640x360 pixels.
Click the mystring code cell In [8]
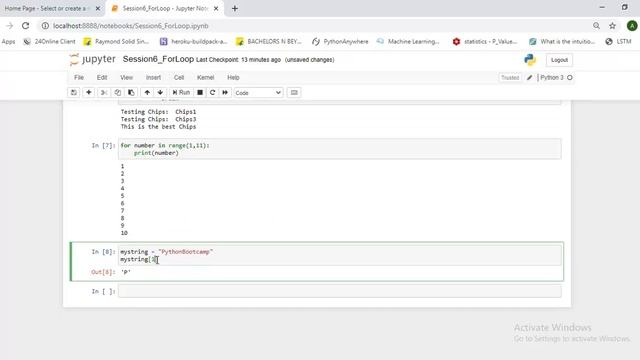click(x=340, y=256)
